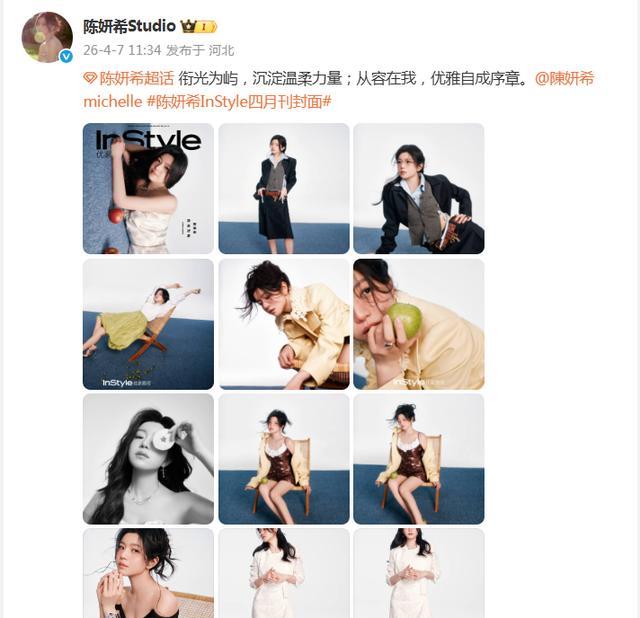Open the green apple close-up photo
This screenshot has width=640, height=618.
click(419, 324)
